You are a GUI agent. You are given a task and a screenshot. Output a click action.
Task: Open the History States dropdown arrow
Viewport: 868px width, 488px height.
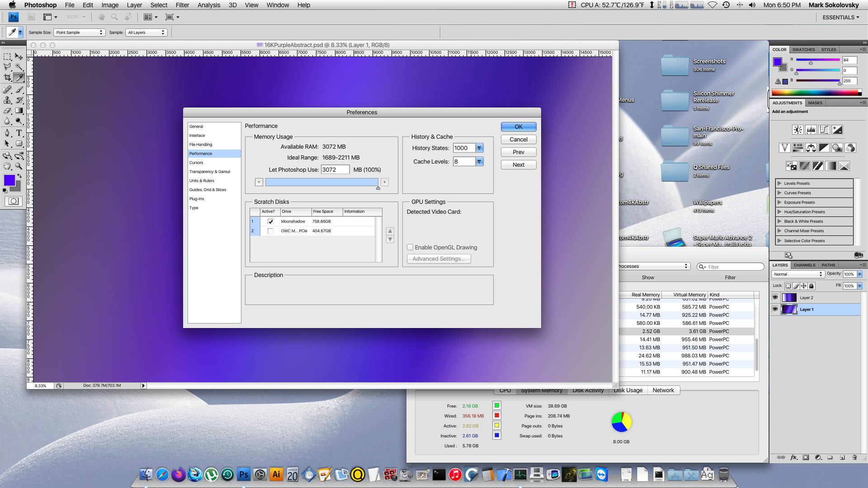479,148
